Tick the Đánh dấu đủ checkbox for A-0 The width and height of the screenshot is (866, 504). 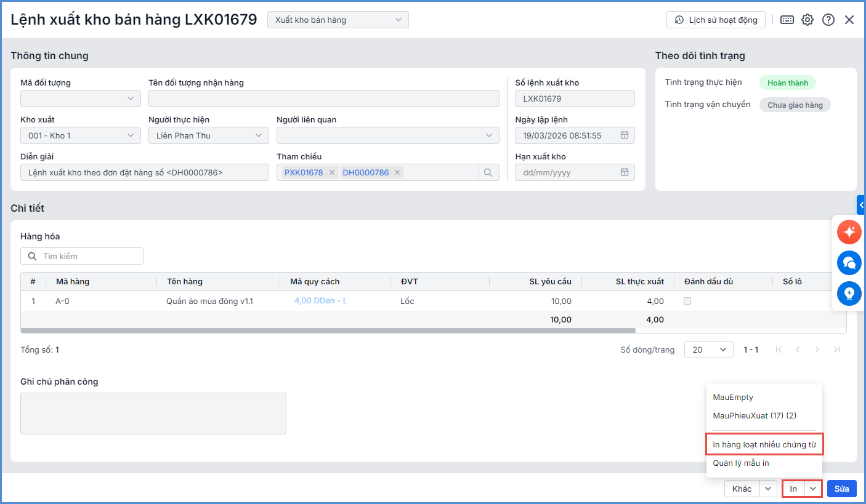[x=687, y=301]
